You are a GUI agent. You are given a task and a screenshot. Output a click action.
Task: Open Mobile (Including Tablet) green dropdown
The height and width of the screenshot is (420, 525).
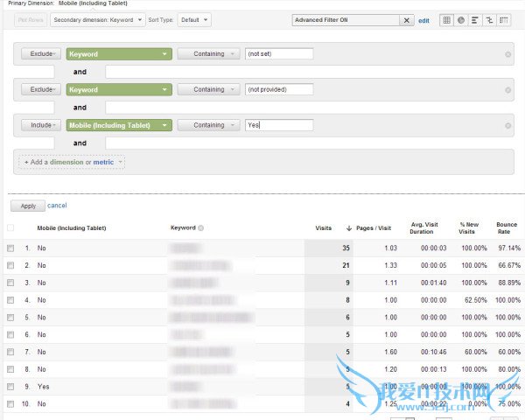[119, 125]
